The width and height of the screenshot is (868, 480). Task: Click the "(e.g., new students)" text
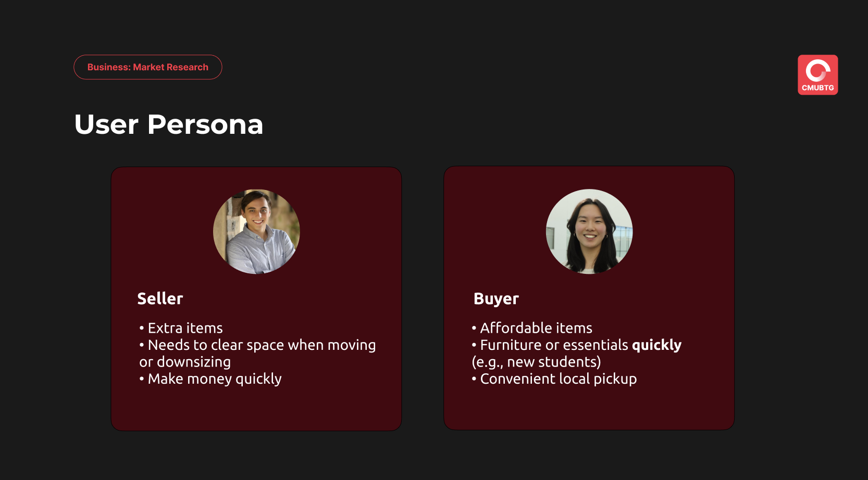pos(536,362)
